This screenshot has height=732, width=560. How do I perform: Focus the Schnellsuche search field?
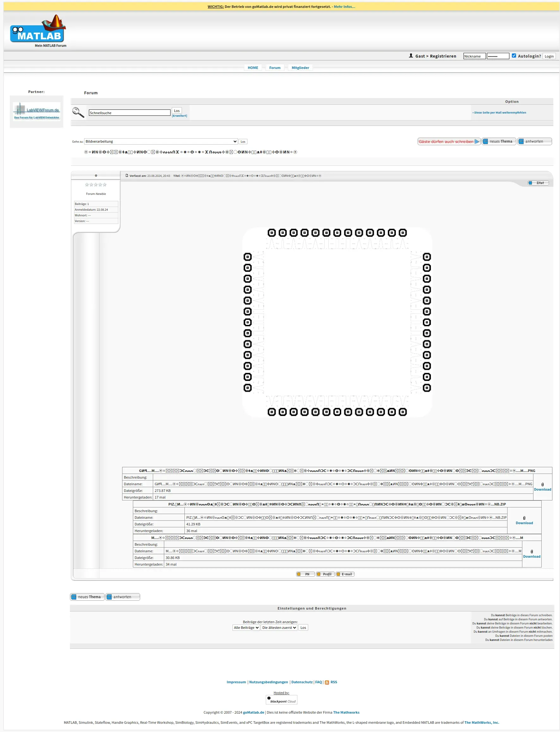click(x=130, y=113)
